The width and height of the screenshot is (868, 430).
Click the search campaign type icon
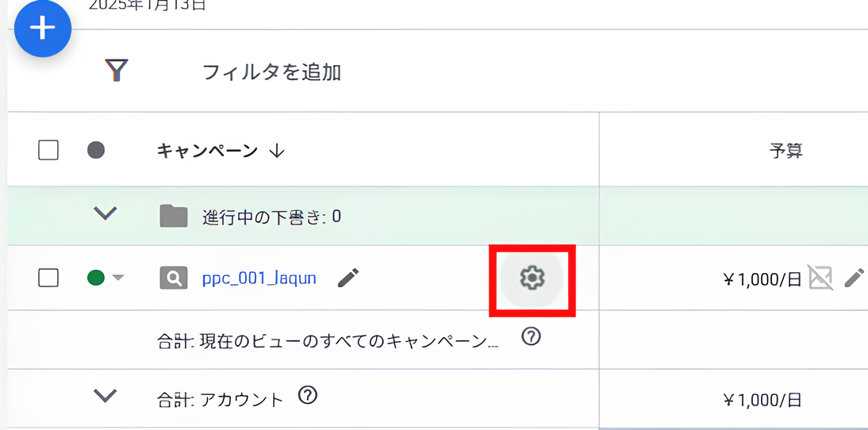[x=174, y=278]
